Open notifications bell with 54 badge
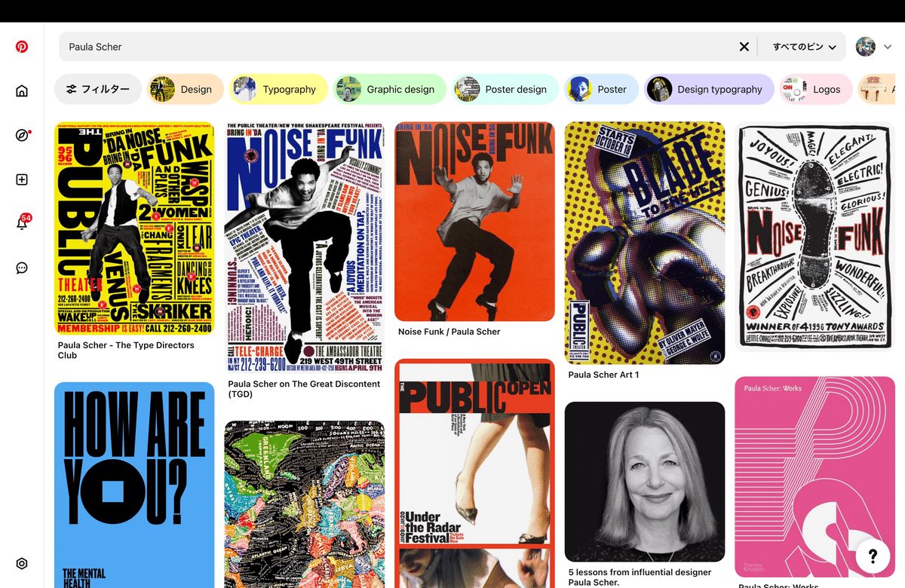The height and width of the screenshot is (588, 905). [x=22, y=223]
